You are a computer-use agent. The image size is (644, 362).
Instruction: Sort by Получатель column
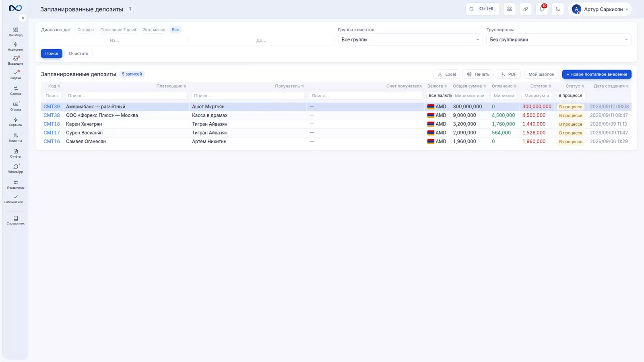click(x=289, y=86)
